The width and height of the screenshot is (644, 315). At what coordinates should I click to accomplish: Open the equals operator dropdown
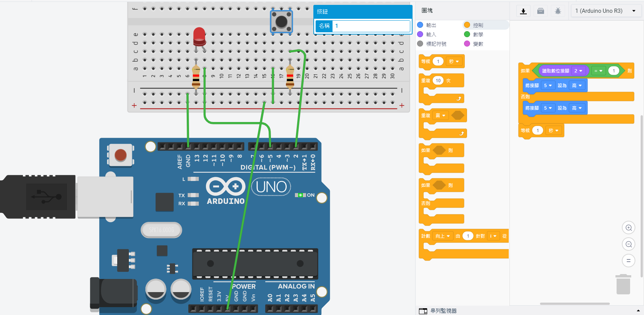[598, 71]
